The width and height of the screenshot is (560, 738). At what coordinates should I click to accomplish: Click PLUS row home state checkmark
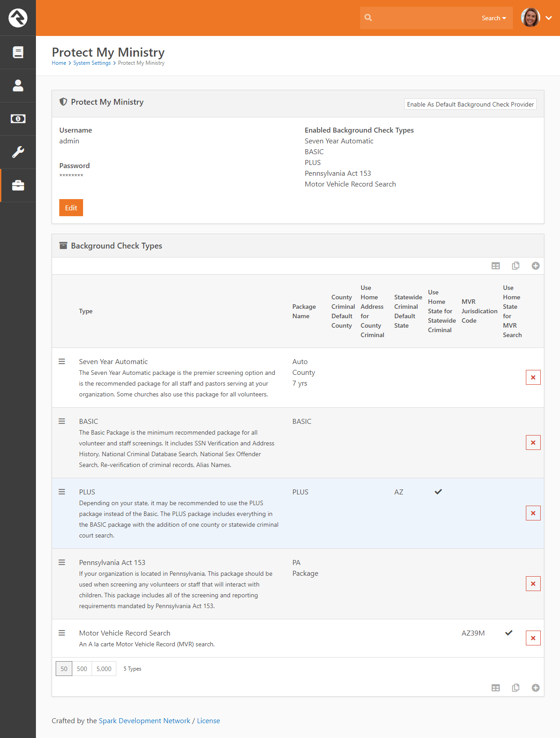(438, 492)
